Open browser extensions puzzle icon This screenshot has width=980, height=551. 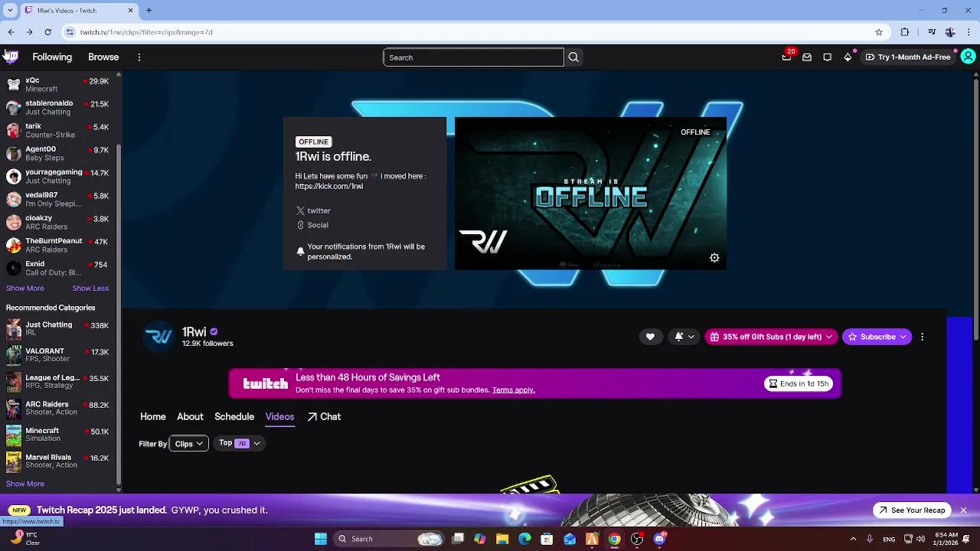[x=905, y=32]
